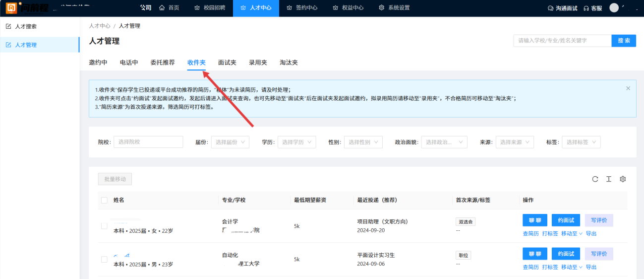Open the 性别 dropdown
The width and height of the screenshot is (644, 279).
(x=363, y=142)
